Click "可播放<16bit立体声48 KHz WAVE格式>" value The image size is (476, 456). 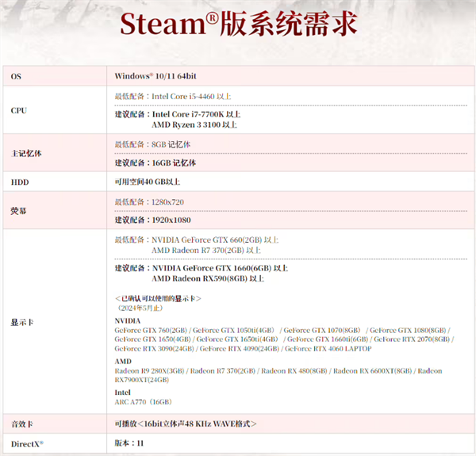click(186, 423)
